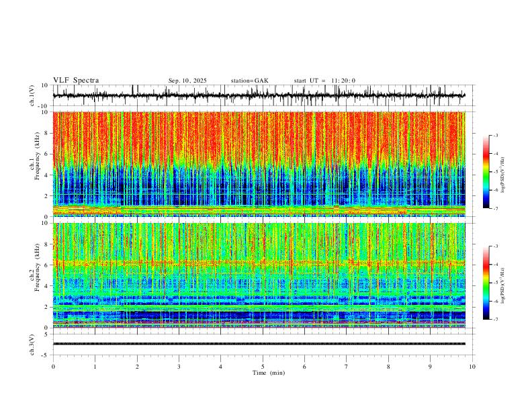Click the time axis tick label '1'
This screenshot has width=532, height=411.
coord(95,367)
